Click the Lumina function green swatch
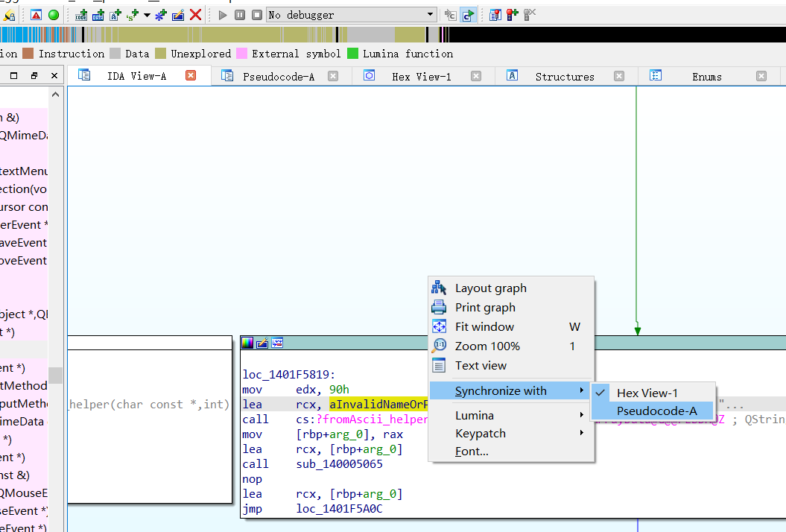786x532 pixels. coord(353,53)
